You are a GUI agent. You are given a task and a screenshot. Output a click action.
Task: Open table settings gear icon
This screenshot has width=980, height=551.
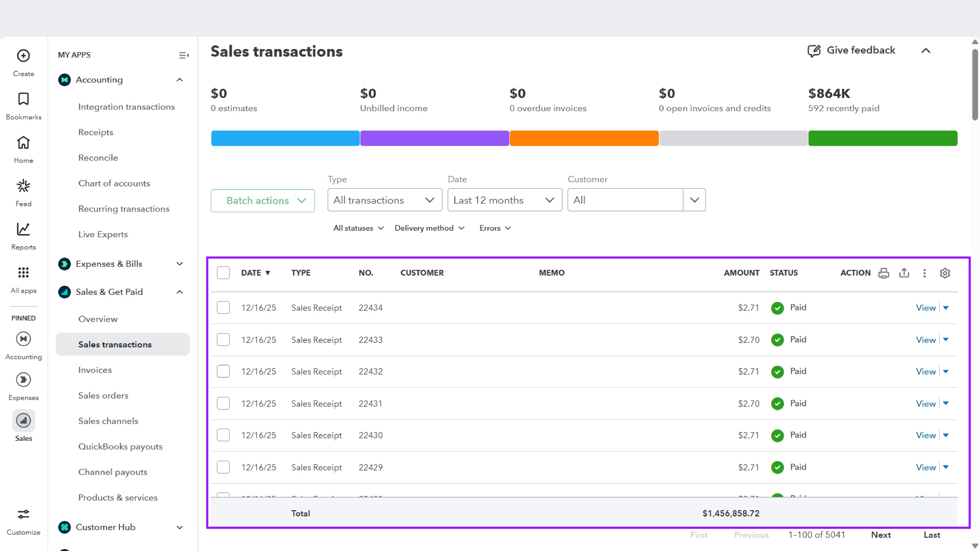(945, 273)
